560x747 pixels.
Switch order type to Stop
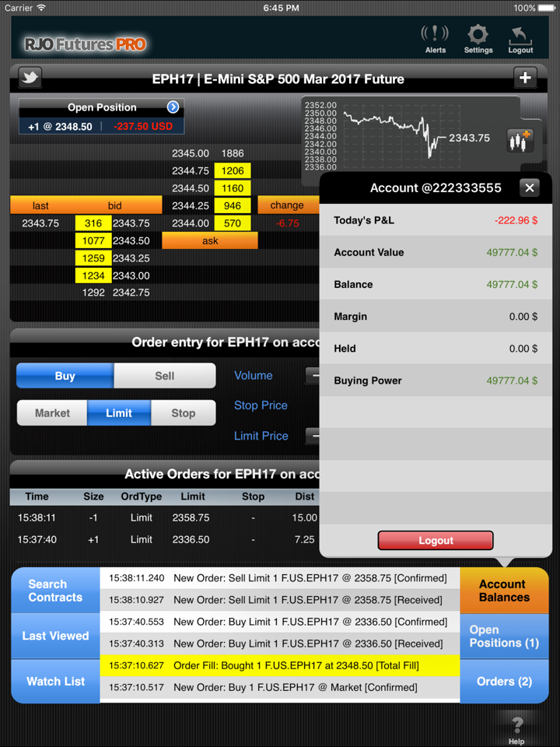[x=183, y=413]
